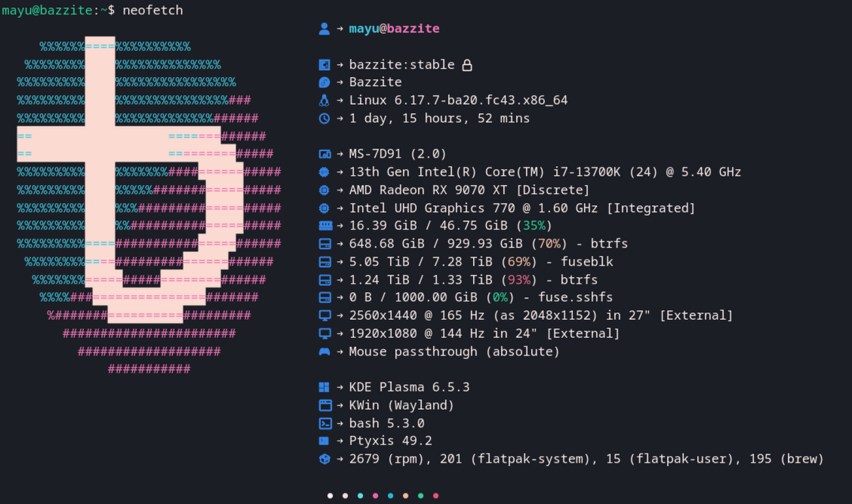Click the lock icon after bazzite:stable

pos(467,65)
